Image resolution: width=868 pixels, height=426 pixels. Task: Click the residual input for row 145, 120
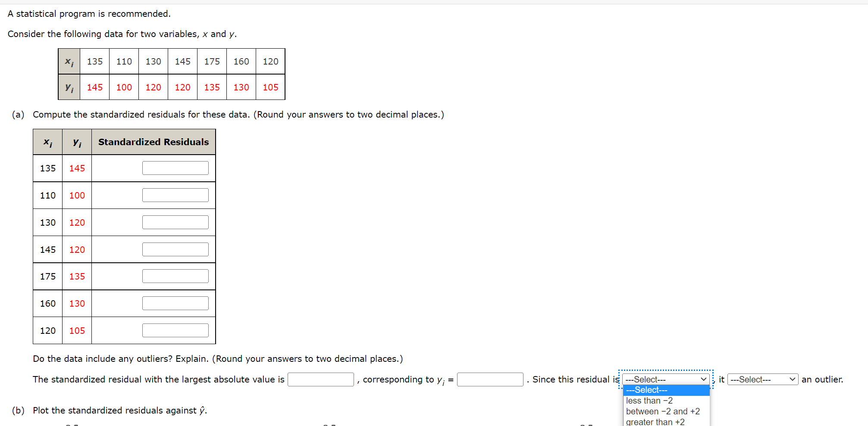pos(175,249)
